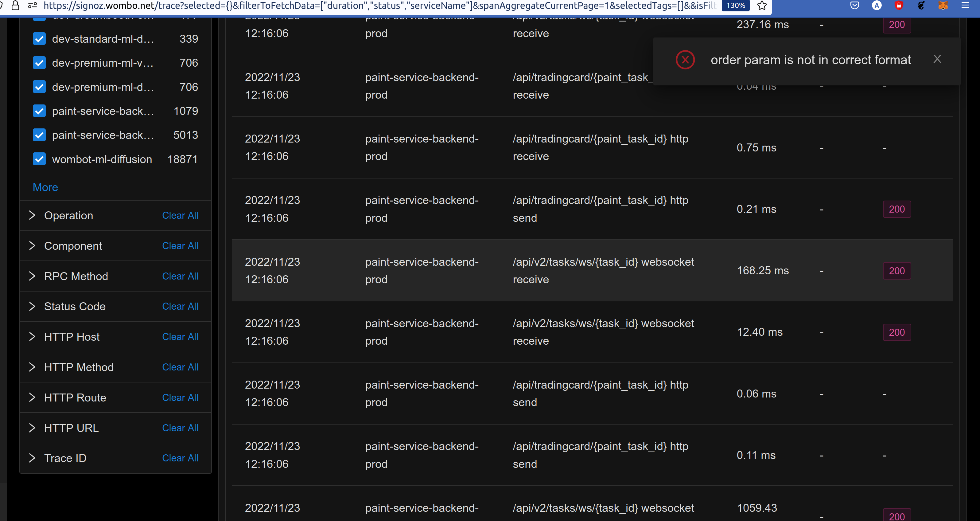Open the Pocket save icon
Screen dimensions: 980x521
click(854, 5)
